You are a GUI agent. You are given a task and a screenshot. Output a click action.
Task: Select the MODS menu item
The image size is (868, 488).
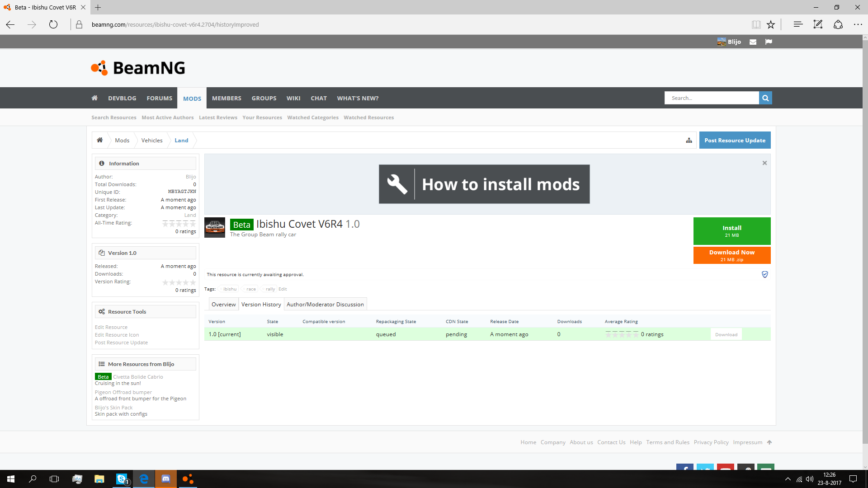(x=192, y=99)
